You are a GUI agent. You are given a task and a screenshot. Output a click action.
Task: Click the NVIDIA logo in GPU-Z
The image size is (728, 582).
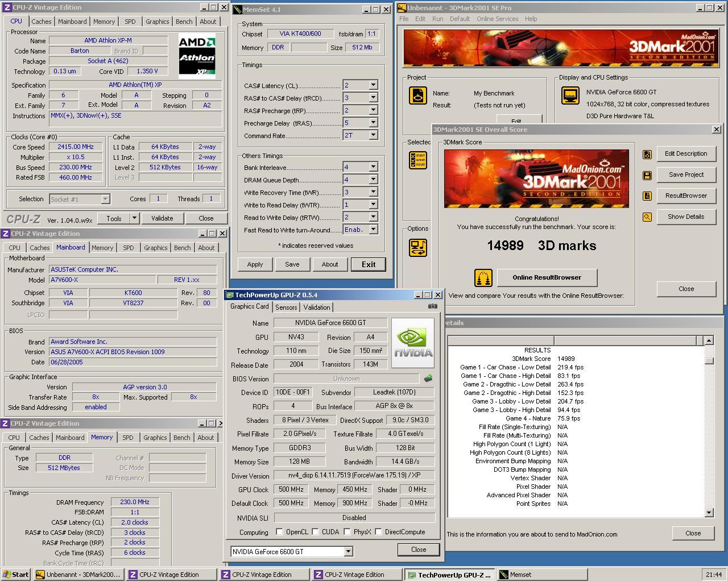pyautogui.click(x=413, y=343)
